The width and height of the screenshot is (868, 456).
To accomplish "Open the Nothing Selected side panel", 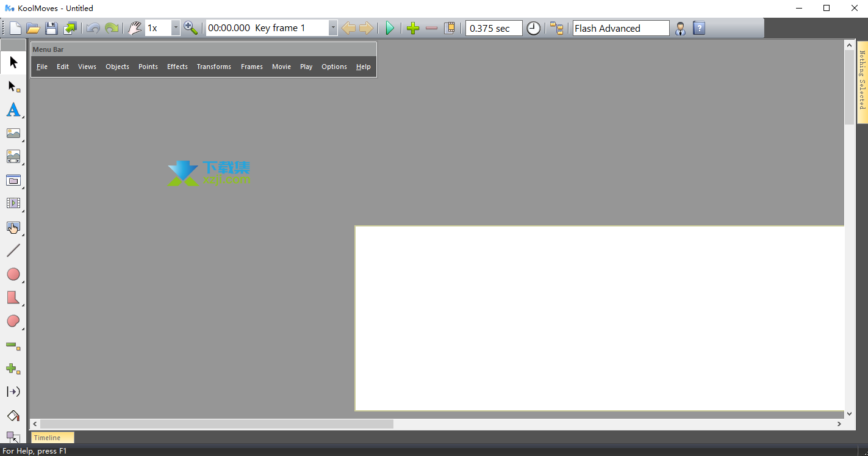I will click(863, 82).
